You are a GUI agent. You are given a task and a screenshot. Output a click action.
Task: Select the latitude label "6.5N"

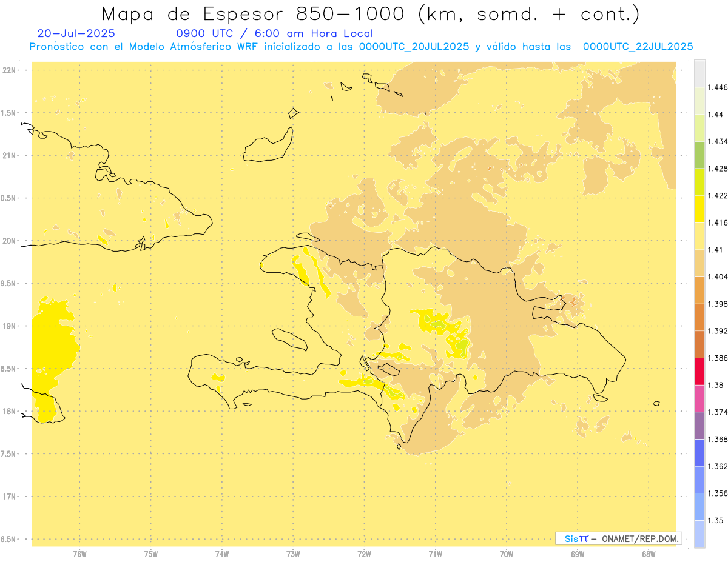[x=8, y=539]
